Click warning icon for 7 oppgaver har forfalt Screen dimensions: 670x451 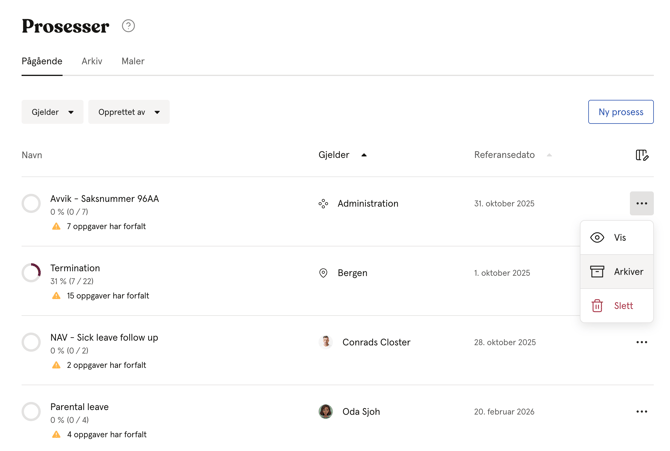[x=56, y=226]
